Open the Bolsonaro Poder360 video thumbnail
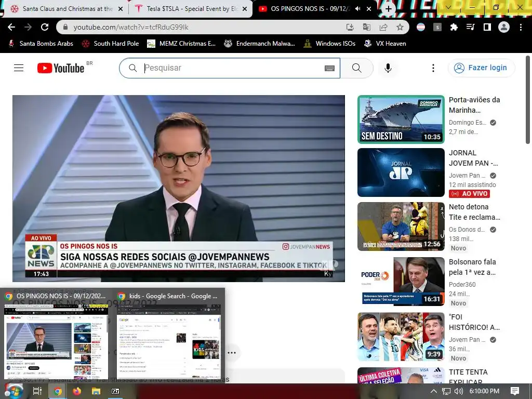 (401, 281)
